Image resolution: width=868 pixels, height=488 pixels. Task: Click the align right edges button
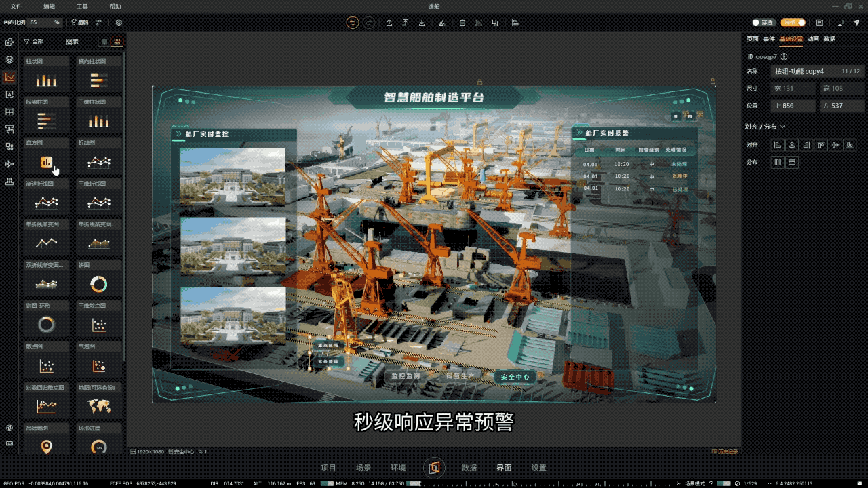click(x=806, y=144)
